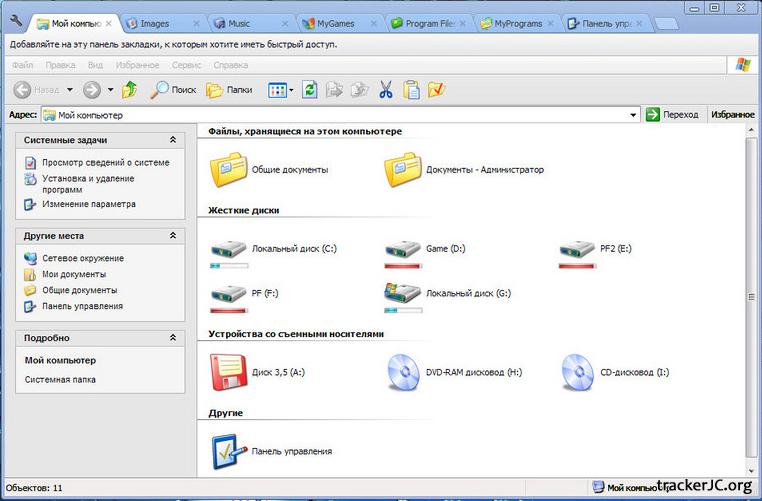Click the green Refresh toolbar icon

pos(310,90)
